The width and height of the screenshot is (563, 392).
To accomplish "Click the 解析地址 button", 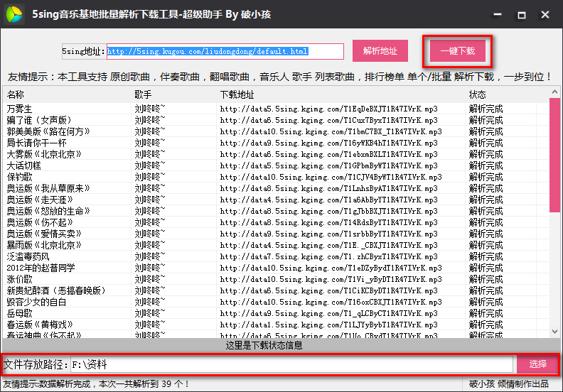I will pyautogui.click(x=380, y=51).
